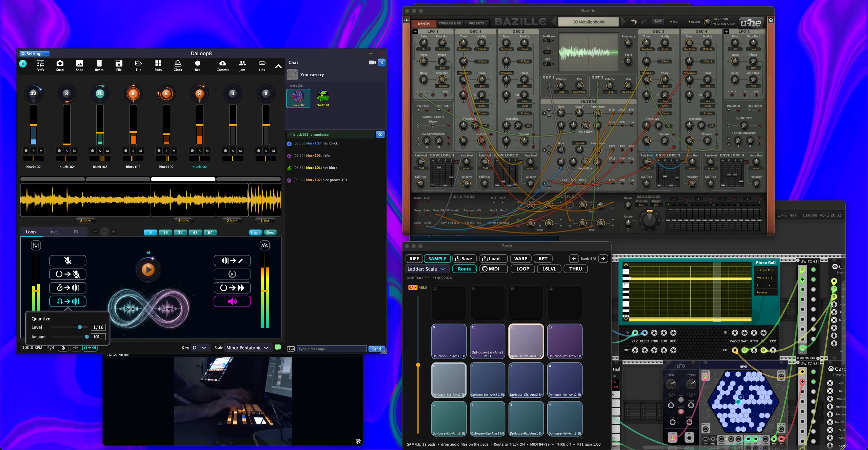Open the Bazille settings gear icon
The image size is (868, 450).
(771, 20)
